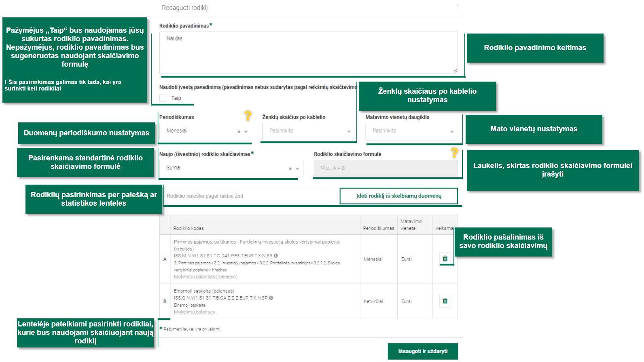Clear the Suma calculation selection
644x362 pixels.
(x=290, y=168)
